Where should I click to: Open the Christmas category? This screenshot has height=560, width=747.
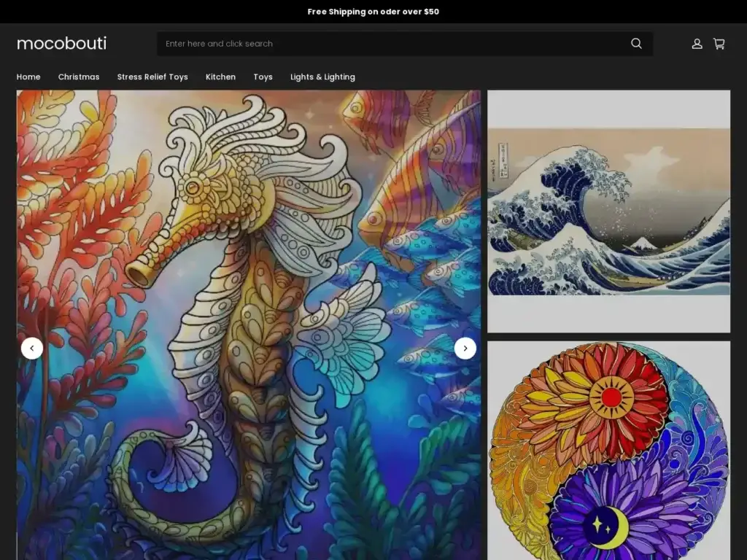click(x=79, y=77)
